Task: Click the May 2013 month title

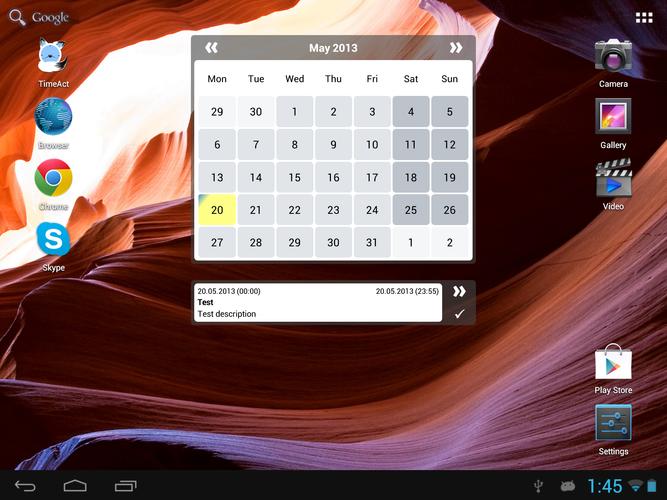Action: coord(333,48)
